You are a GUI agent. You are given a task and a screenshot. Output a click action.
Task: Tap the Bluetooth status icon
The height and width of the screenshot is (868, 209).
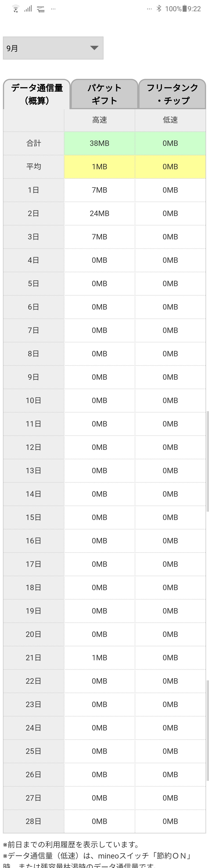[x=159, y=9]
